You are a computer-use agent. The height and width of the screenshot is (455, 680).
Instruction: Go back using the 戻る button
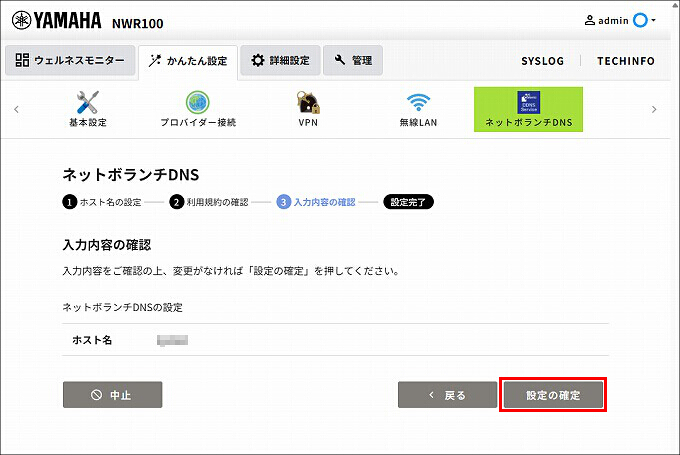[447, 395]
